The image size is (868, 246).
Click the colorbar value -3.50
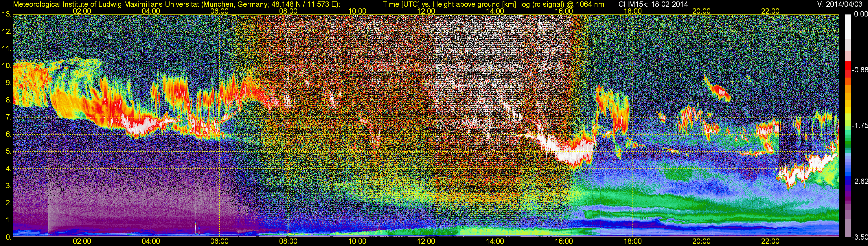(x=860, y=237)
